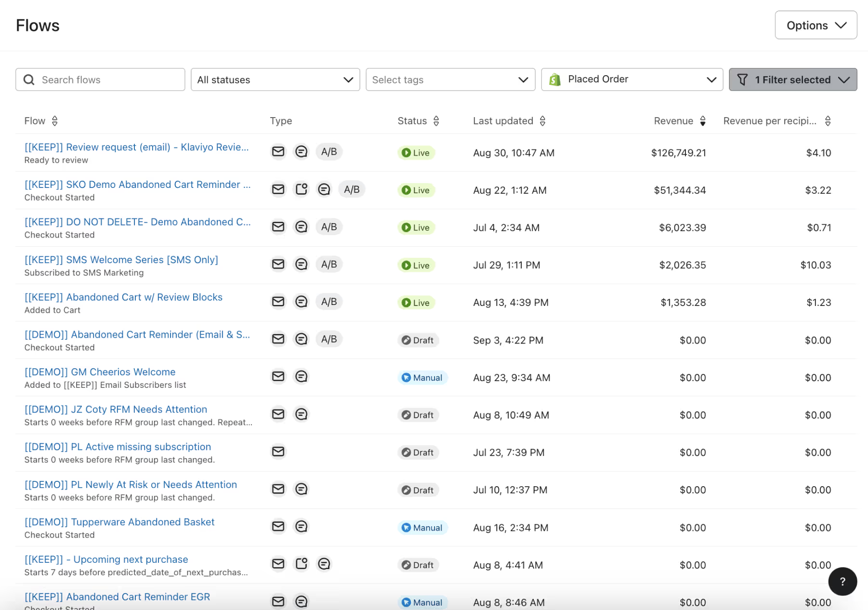Click A/B badge in SKO Demo row
This screenshot has height=610, width=868.
click(x=352, y=189)
